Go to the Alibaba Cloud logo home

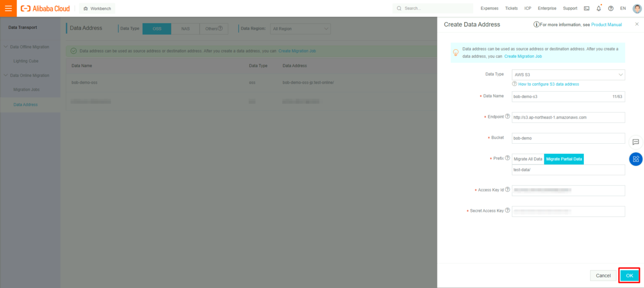(x=45, y=8)
